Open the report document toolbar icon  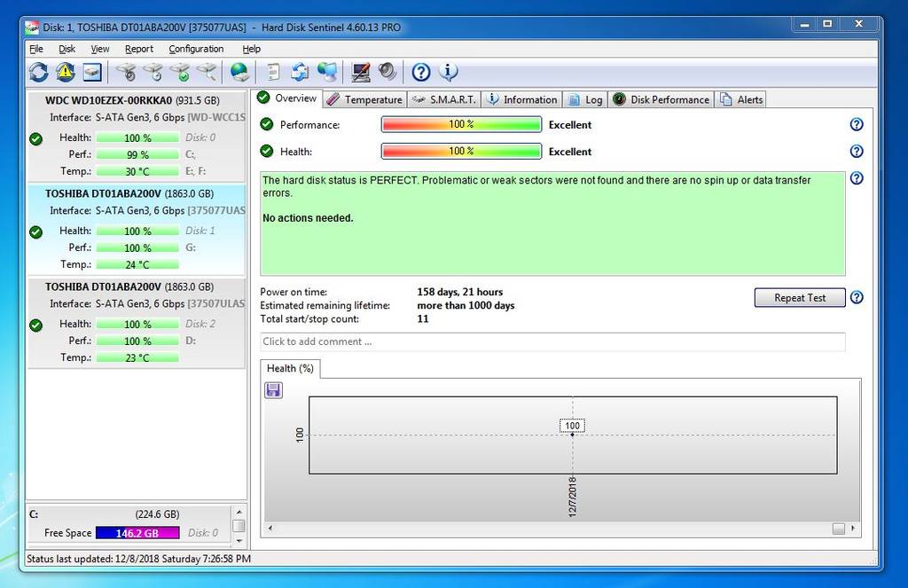[x=274, y=72]
